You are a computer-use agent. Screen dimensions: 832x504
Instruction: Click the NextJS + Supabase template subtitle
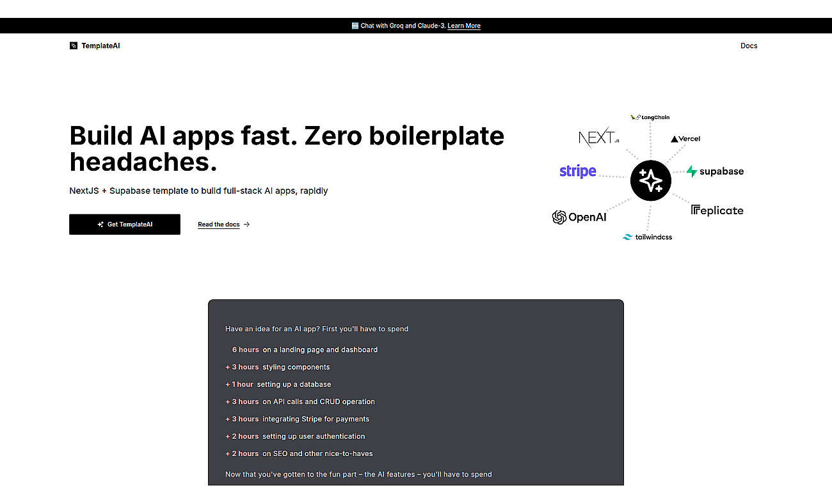pyautogui.click(x=198, y=191)
